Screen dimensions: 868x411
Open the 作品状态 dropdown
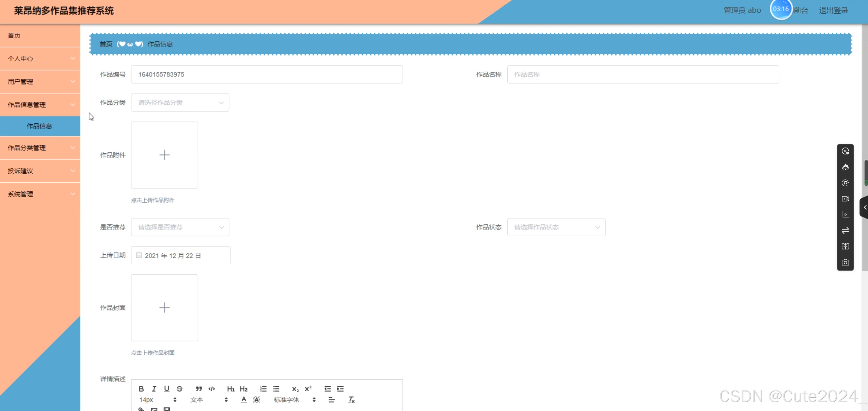556,227
